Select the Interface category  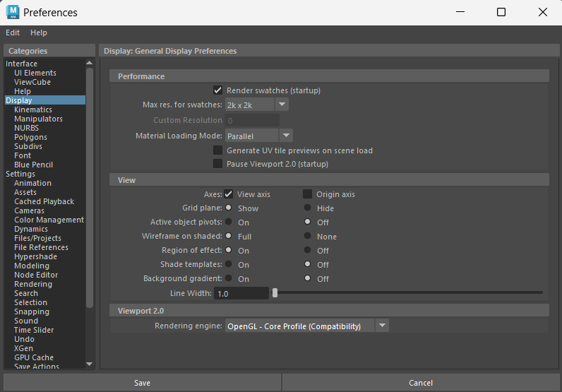21,64
